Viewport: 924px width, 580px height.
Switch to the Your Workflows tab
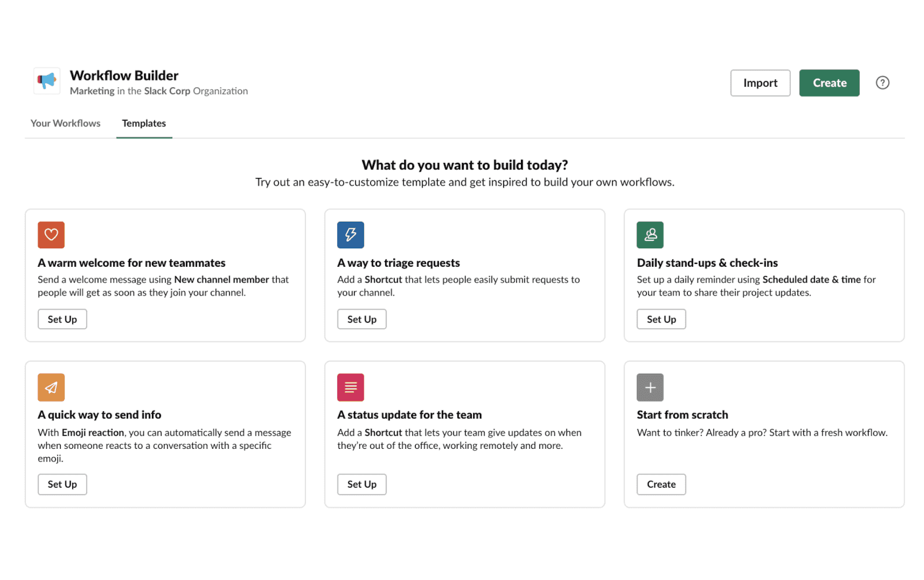tap(65, 123)
